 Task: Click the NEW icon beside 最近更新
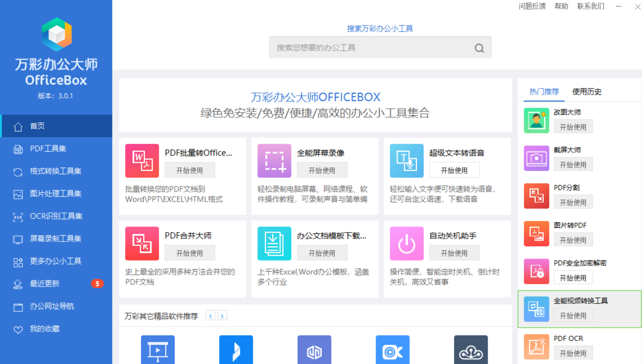(18, 284)
